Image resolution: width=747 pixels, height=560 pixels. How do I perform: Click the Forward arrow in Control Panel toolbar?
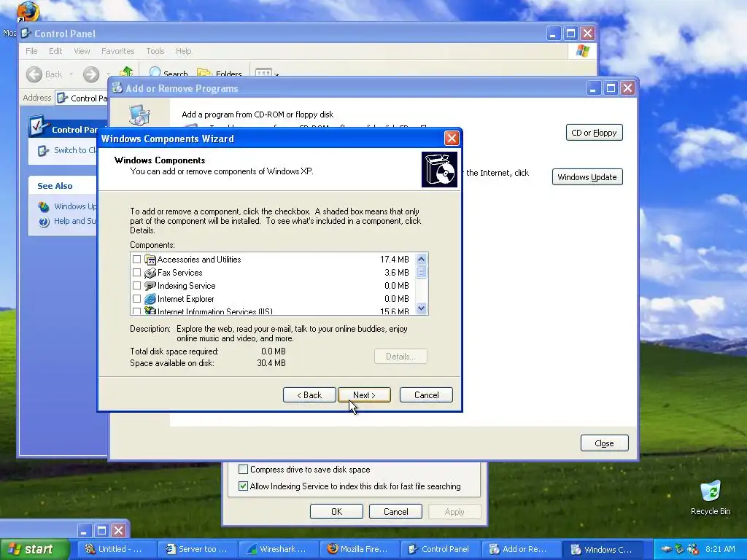(91, 74)
